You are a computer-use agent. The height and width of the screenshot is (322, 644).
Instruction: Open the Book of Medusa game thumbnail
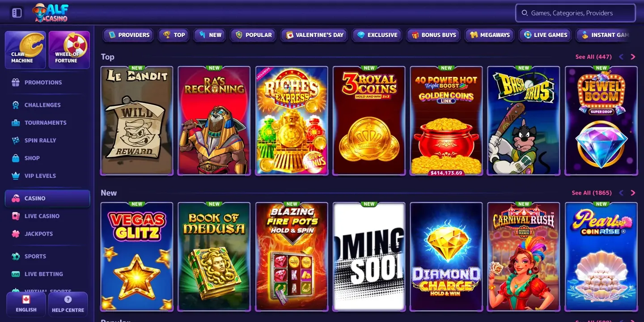coord(214,257)
